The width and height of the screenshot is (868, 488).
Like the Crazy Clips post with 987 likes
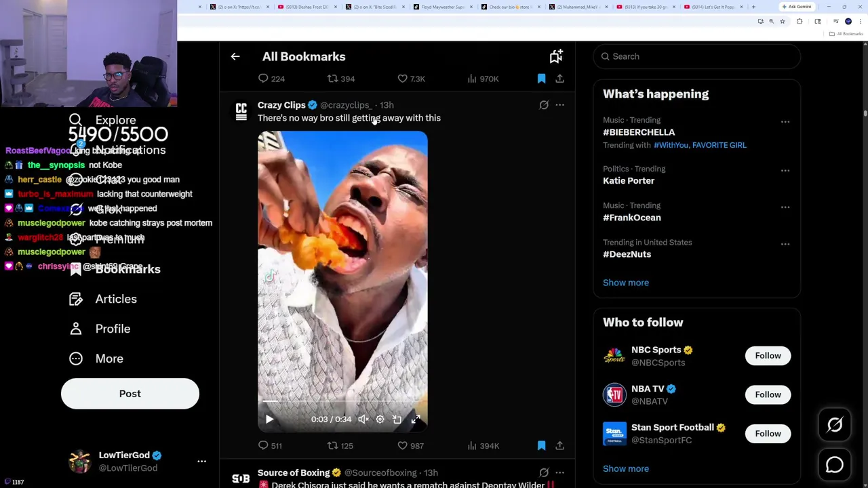pyautogui.click(x=410, y=445)
